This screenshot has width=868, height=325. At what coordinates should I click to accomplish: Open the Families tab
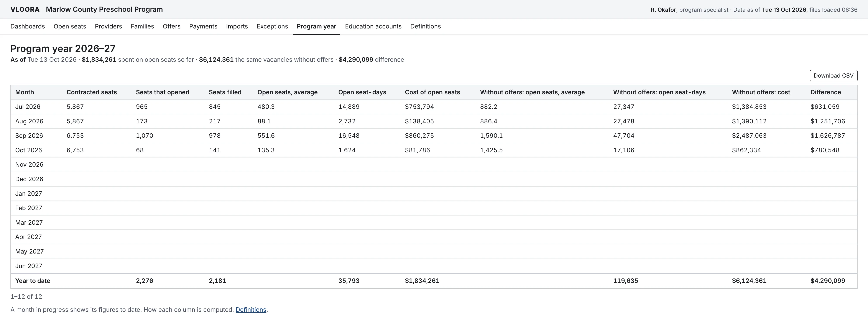coord(142,26)
